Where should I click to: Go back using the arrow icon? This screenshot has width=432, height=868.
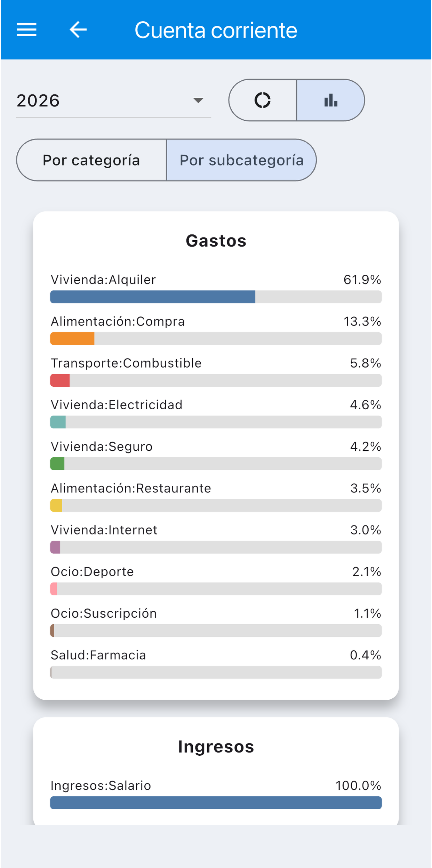(78, 30)
